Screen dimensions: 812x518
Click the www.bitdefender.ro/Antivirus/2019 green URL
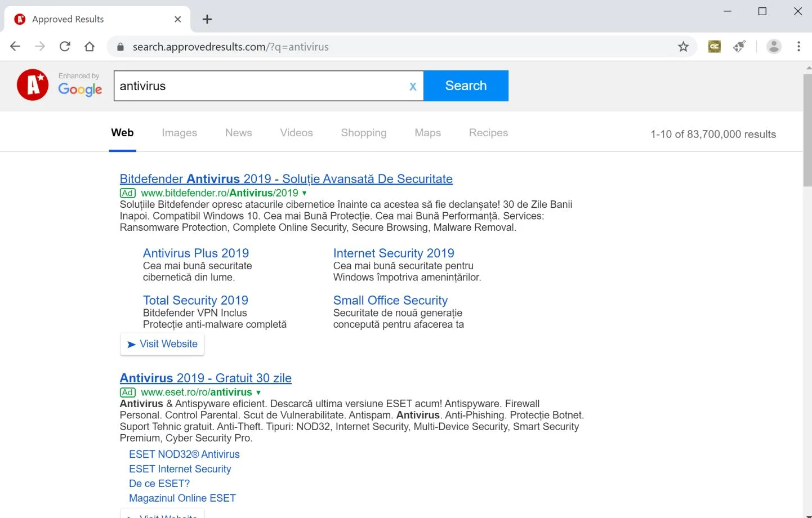220,193
